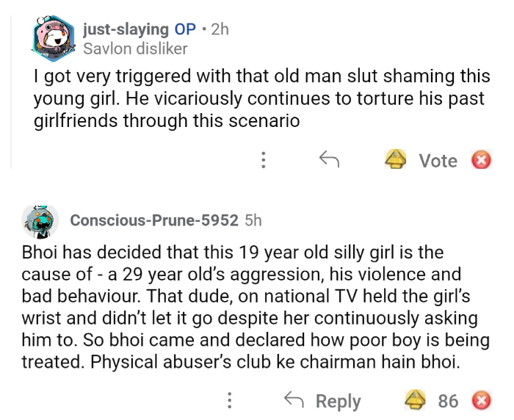Click the OP badge next to just-slaying

(x=184, y=29)
